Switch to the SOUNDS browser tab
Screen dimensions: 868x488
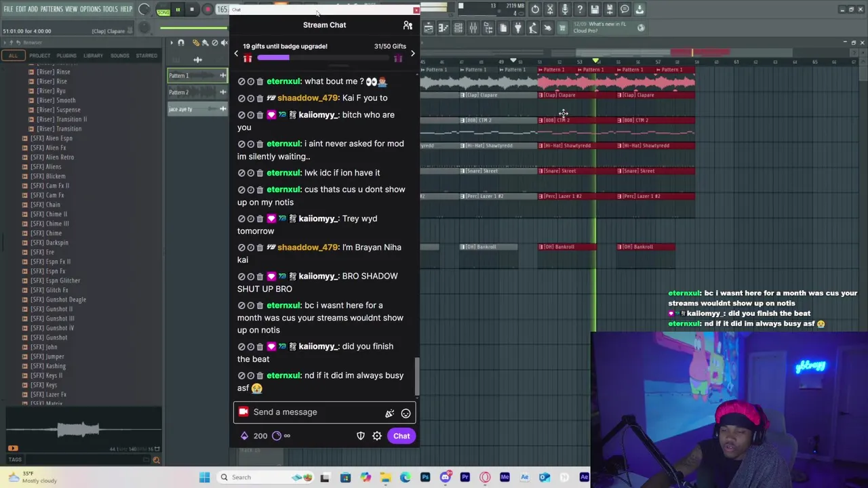[119, 56]
